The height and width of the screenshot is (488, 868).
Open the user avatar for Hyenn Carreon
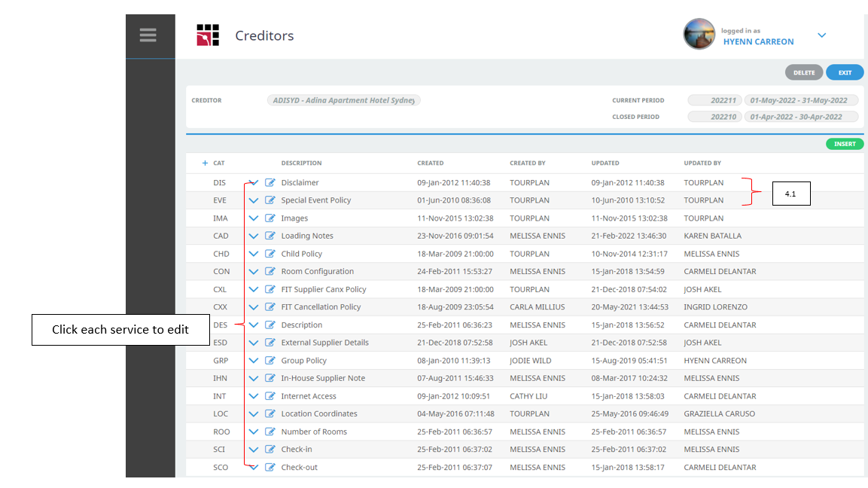point(699,34)
